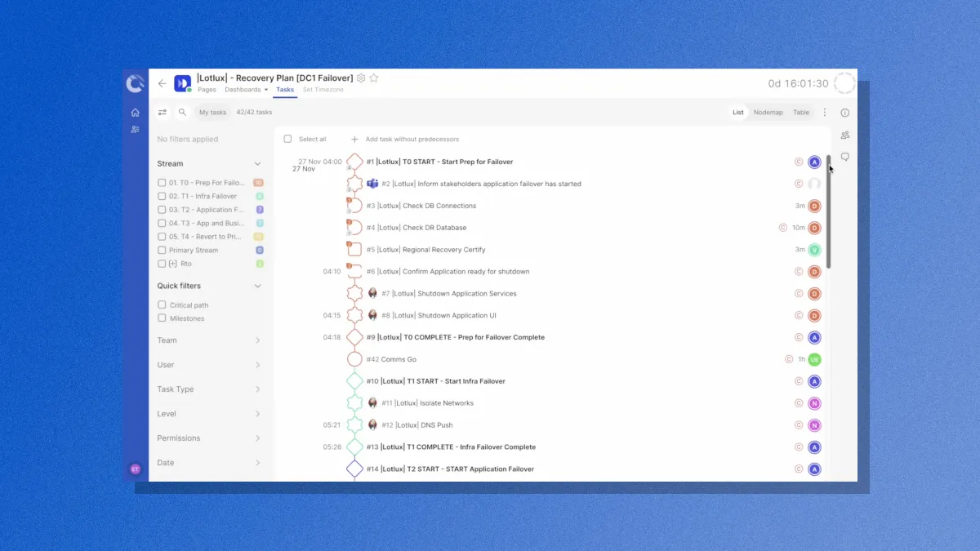Enable the Critical path quick filter
The width and height of the screenshot is (980, 551).
[x=161, y=304]
